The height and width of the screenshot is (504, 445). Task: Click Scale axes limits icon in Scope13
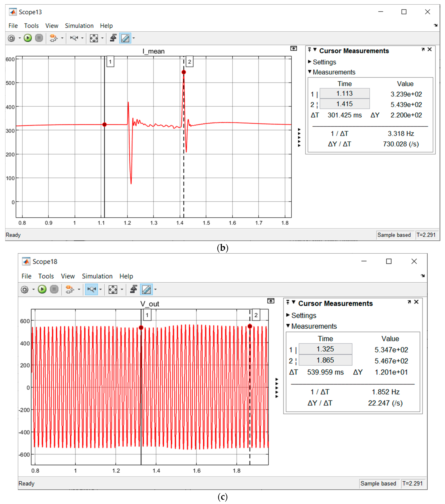pos(94,38)
